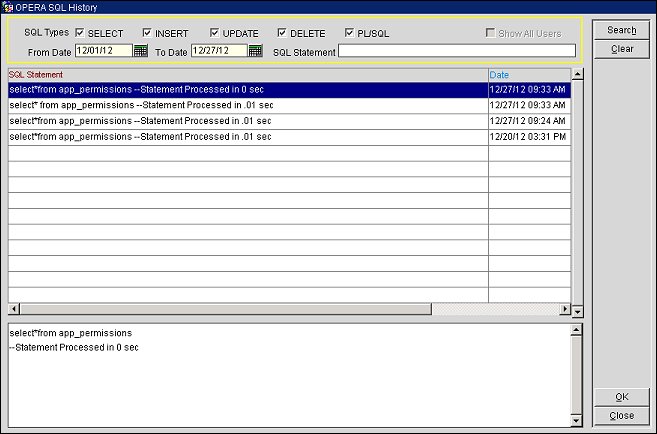
Task: Open the To Date calendar picker
Action: [256, 51]
